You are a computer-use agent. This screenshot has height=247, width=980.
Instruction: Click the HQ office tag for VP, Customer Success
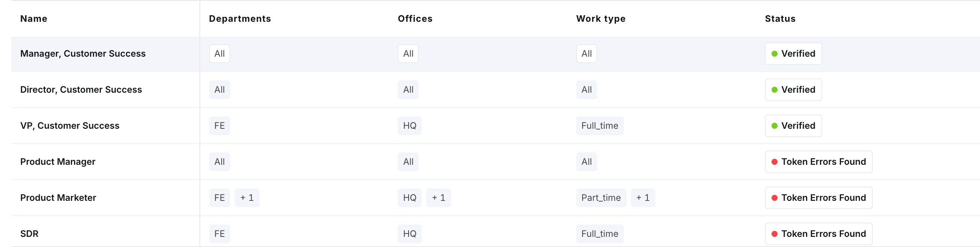pyautogui.click(x=409, y=126)
